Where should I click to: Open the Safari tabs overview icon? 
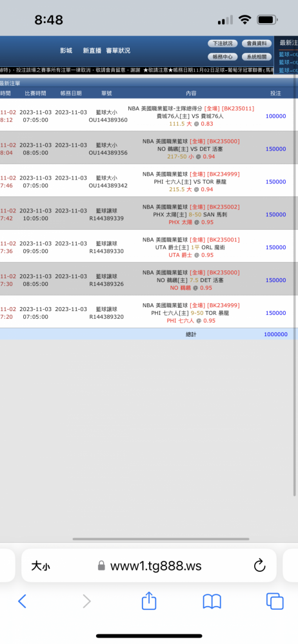[275, 601]
